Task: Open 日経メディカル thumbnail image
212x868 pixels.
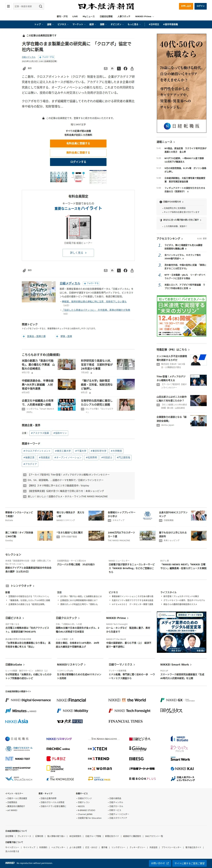Action: 39,291
